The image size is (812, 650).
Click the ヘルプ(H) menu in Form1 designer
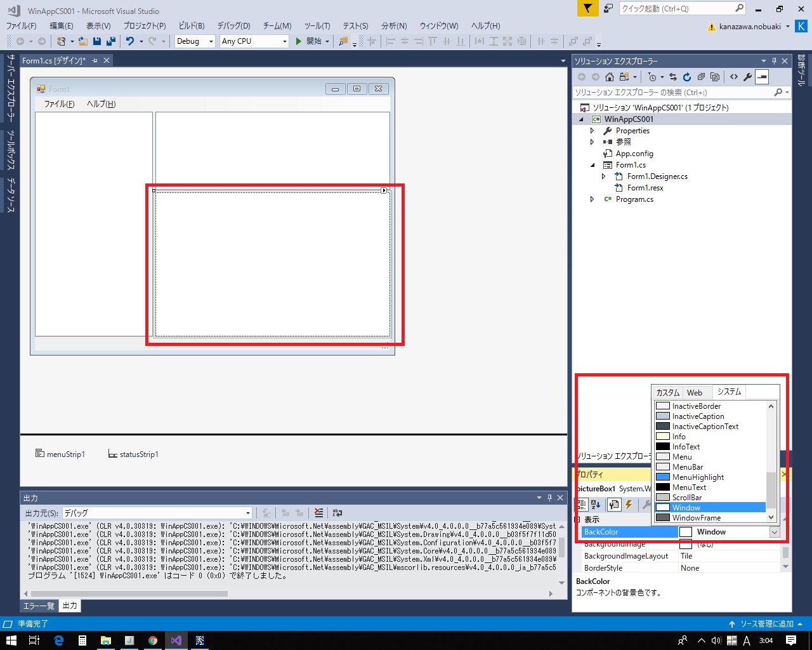[x=101, y=104]
